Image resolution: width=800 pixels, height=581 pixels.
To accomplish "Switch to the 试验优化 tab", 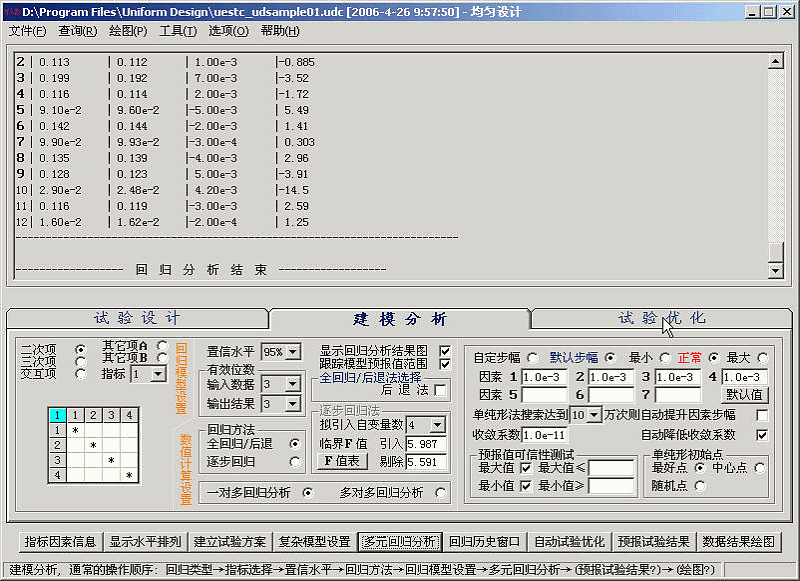I will click(x=661, y=318).
